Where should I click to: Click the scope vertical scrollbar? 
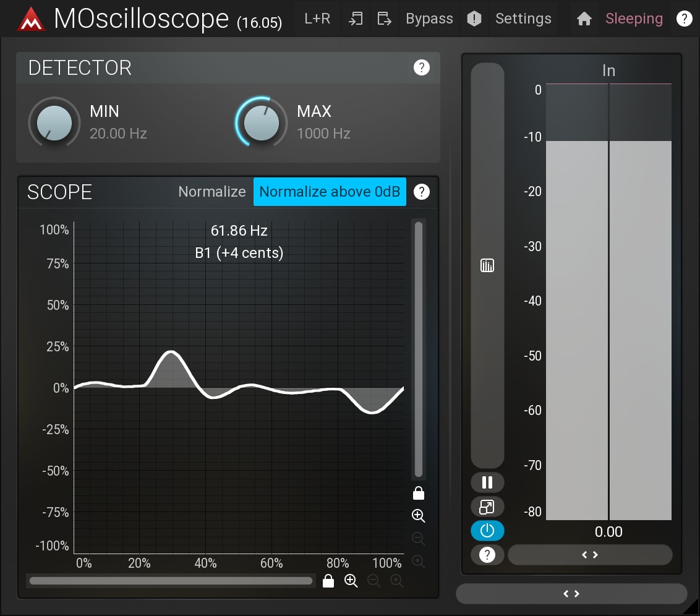[x=418, y=349]
